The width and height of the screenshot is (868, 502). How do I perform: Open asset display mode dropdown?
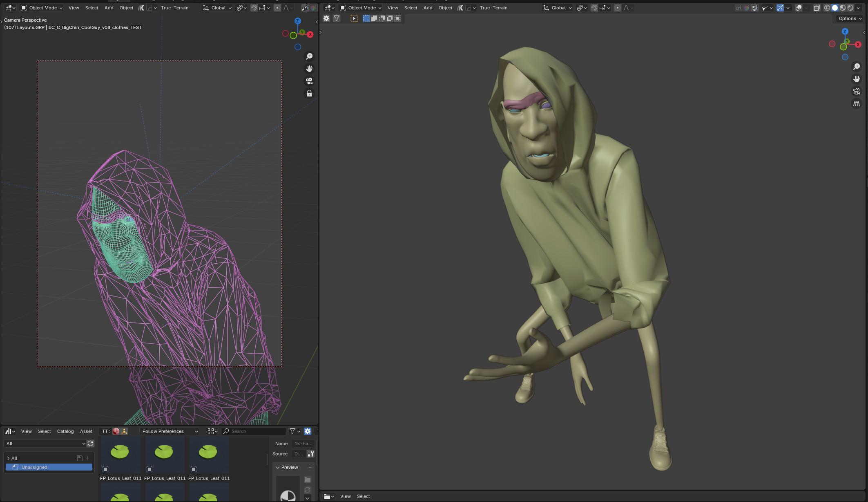pos(212,431)
